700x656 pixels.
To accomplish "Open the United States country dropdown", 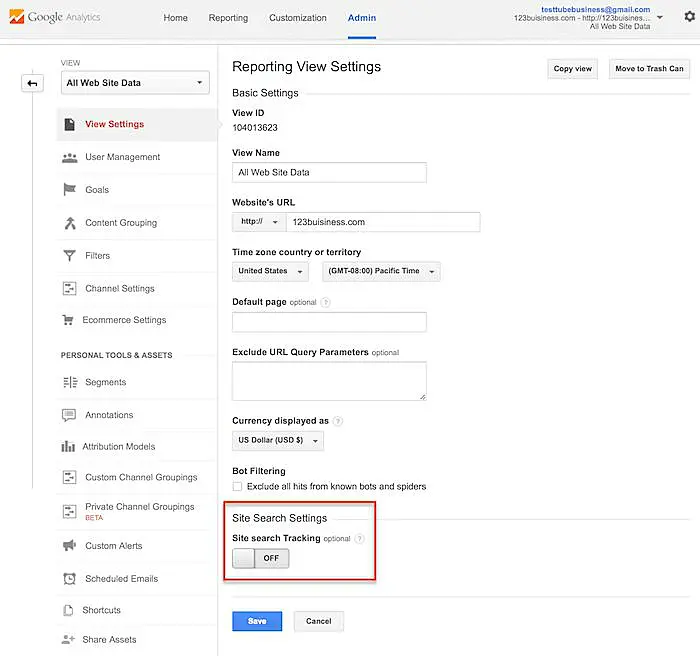I will (270, 271).
